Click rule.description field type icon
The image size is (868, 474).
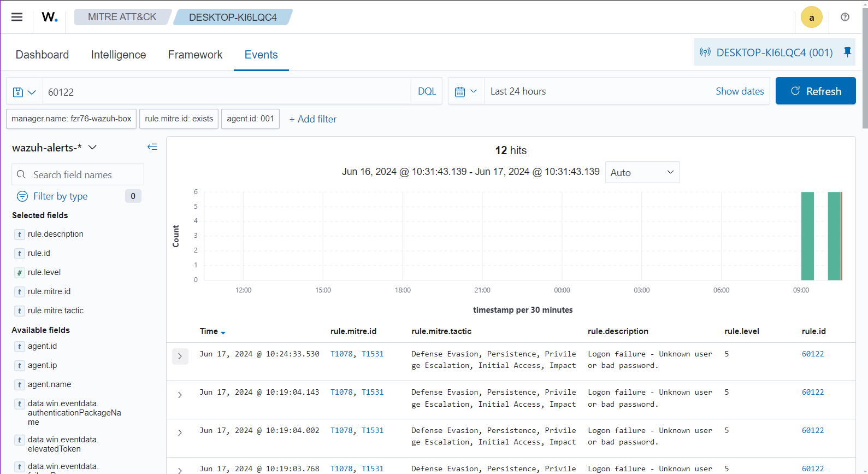click(20, 235)
